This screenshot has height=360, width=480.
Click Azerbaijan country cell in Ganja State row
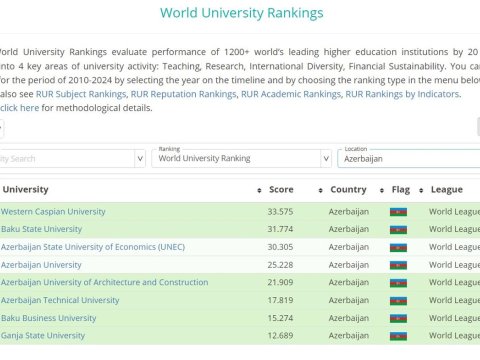349,336
